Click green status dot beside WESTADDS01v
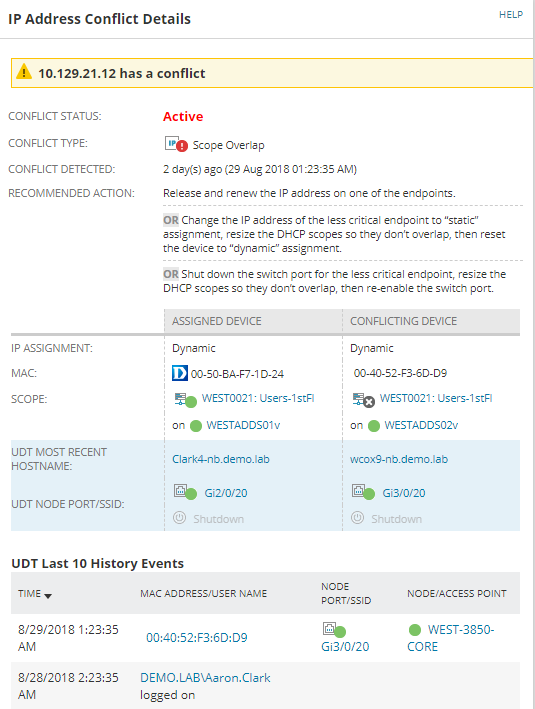The image size is (535, 709). pos(196,426)
